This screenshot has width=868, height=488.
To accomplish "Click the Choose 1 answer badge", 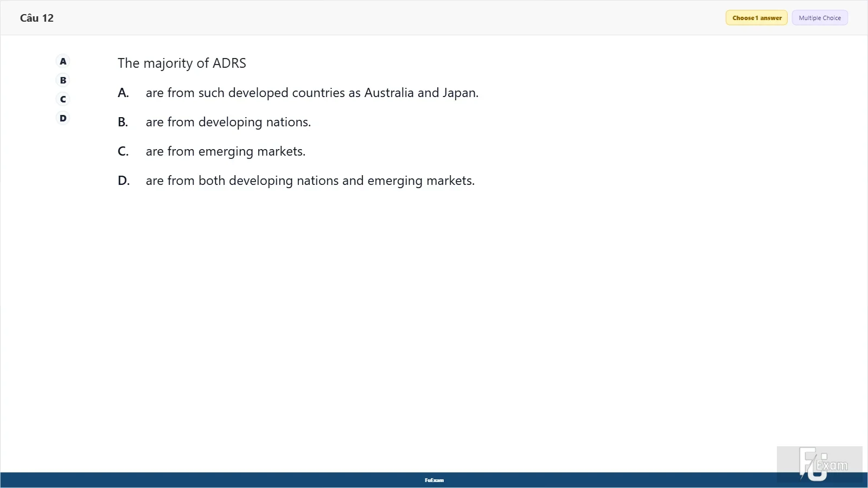I will click(x=757, y=18).
